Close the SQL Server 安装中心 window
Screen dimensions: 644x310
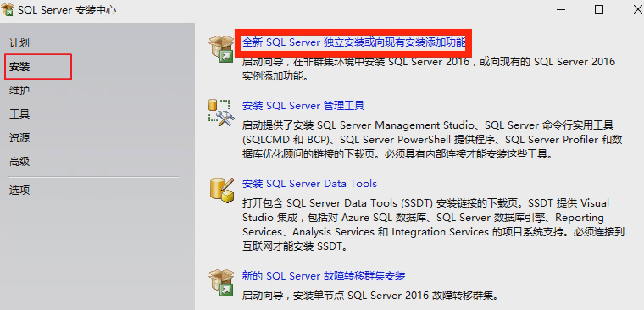point(637,9)
